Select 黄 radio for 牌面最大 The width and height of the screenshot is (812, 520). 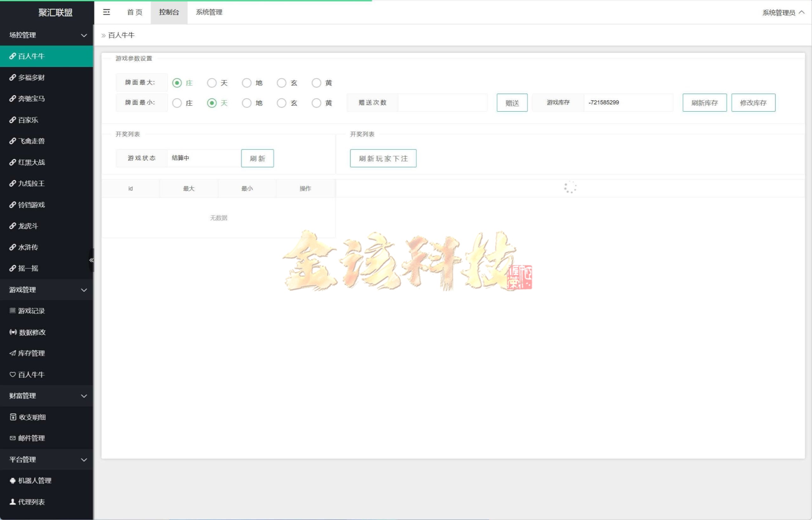point(317,83)
